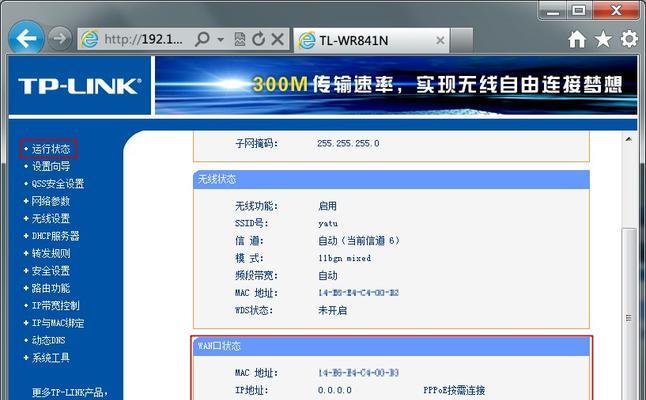Click the WDS状态 value 未开启
The image size is (646, 400).
point(332,310)
